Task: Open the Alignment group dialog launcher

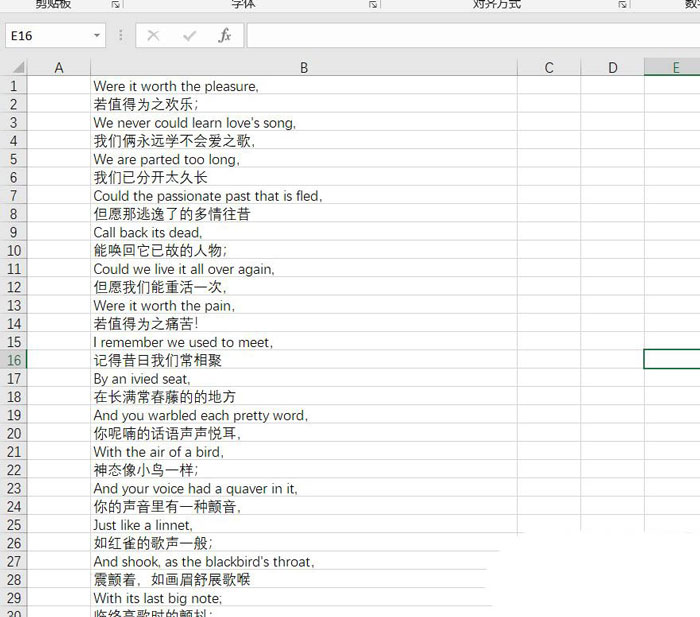Action: (x=621, y=5)
